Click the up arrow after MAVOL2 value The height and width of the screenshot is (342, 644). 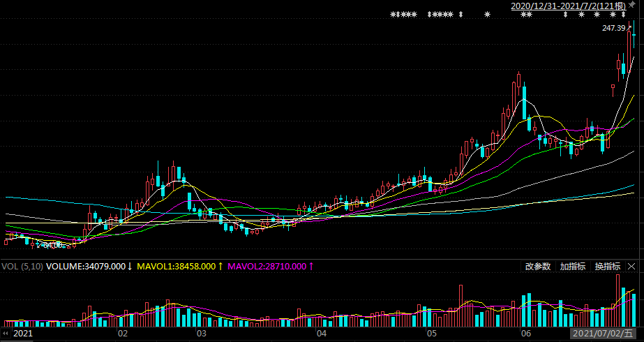click(x=311, y=267)
